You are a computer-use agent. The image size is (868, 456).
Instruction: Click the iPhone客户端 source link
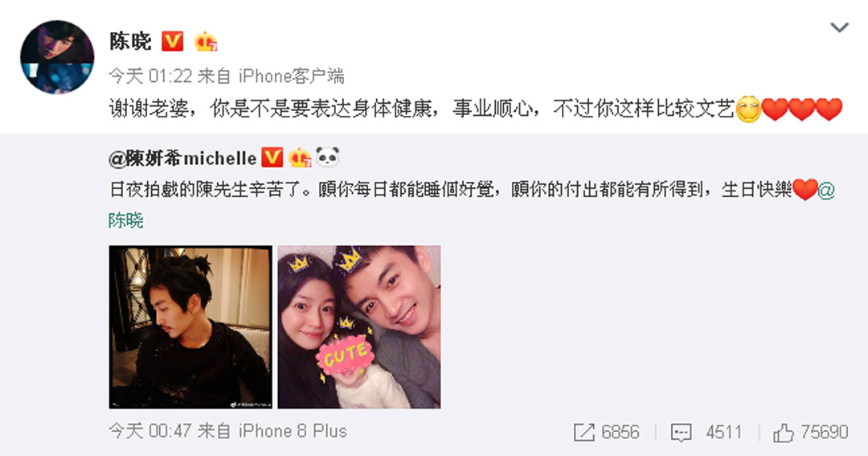coord(291,76)
